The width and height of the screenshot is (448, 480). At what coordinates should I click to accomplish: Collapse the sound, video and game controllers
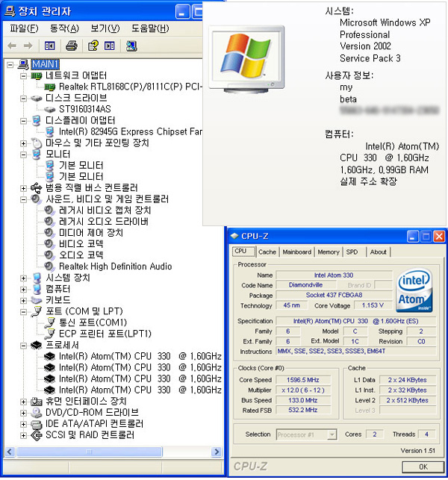23,199
